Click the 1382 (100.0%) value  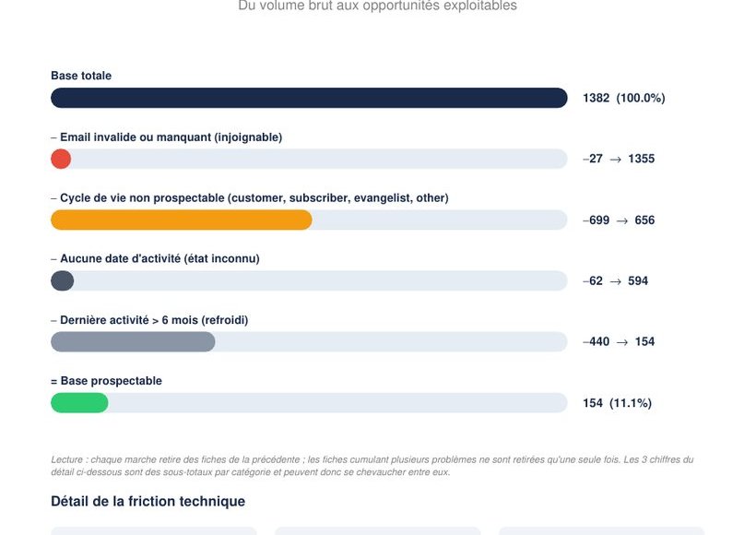624,98
